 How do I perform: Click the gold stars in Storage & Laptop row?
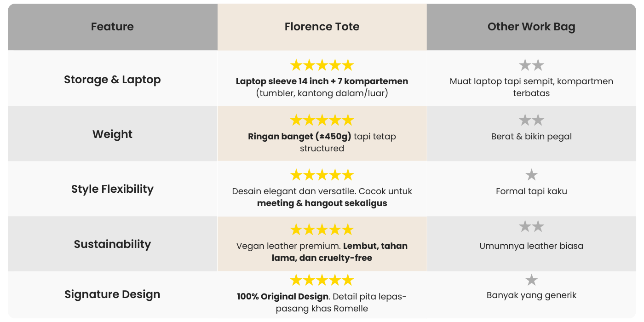coord(322,65)
